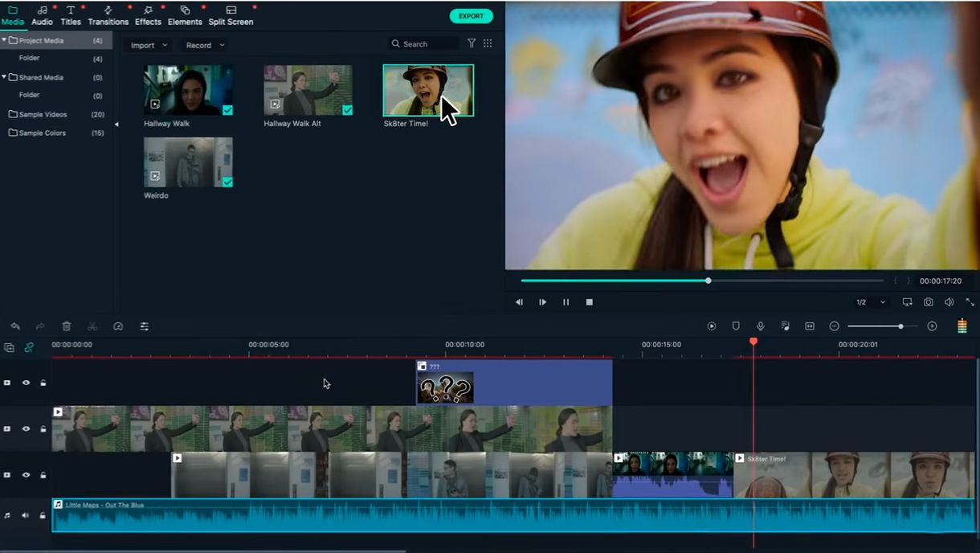Select the Split scissors tool above timeline

(92, 326)
